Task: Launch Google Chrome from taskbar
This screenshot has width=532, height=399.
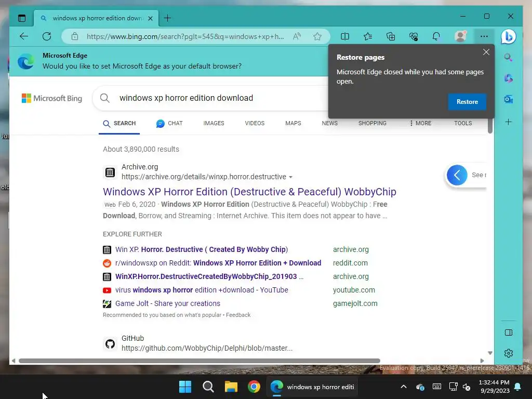Action: coord(254,387)
